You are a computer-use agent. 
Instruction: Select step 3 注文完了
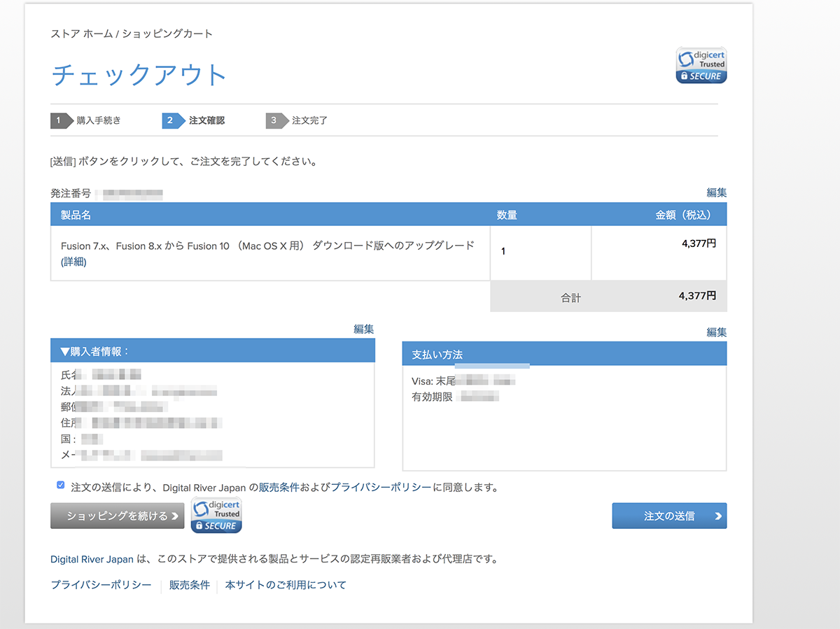point(297,120)
